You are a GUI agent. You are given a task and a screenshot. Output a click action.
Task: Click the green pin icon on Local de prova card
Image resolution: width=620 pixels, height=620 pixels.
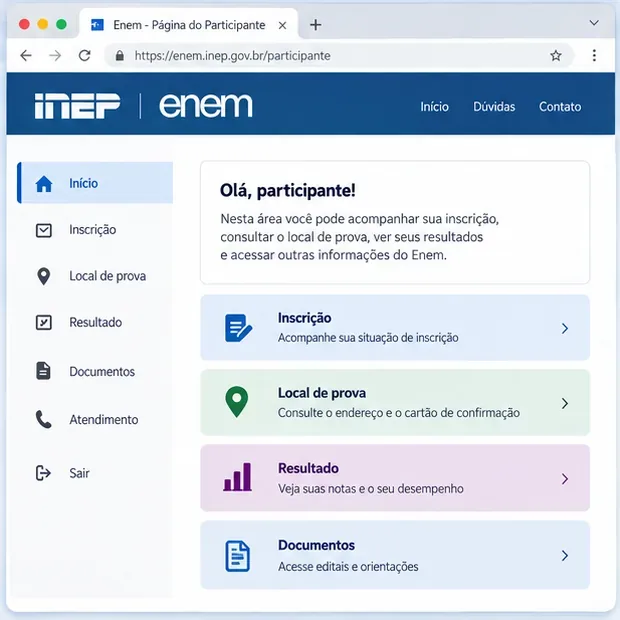(236, 402)
